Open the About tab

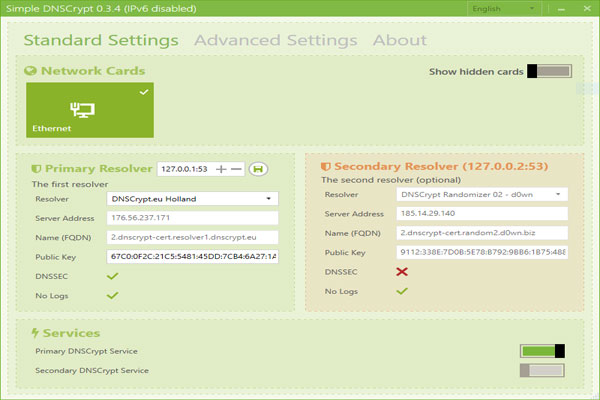click(x=399, y=41)
